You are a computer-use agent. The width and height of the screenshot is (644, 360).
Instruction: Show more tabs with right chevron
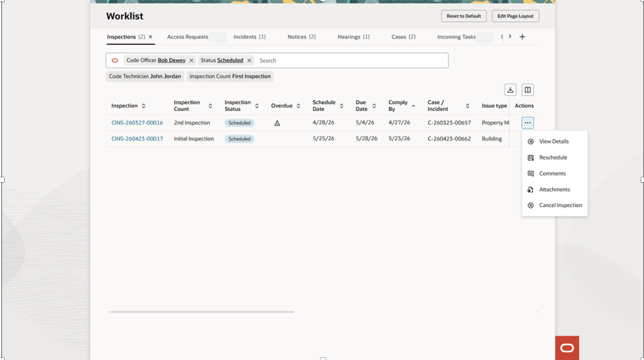(509, 37)
